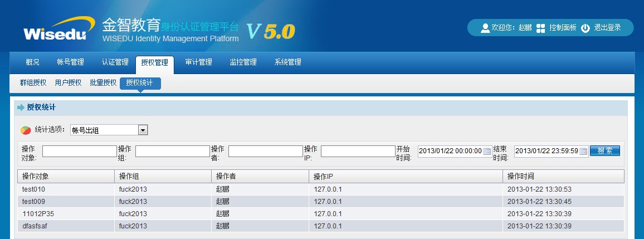This screenshot has height=239, width=644.
Task: Focus the 操作IP input field
Action: coord(358,152)
